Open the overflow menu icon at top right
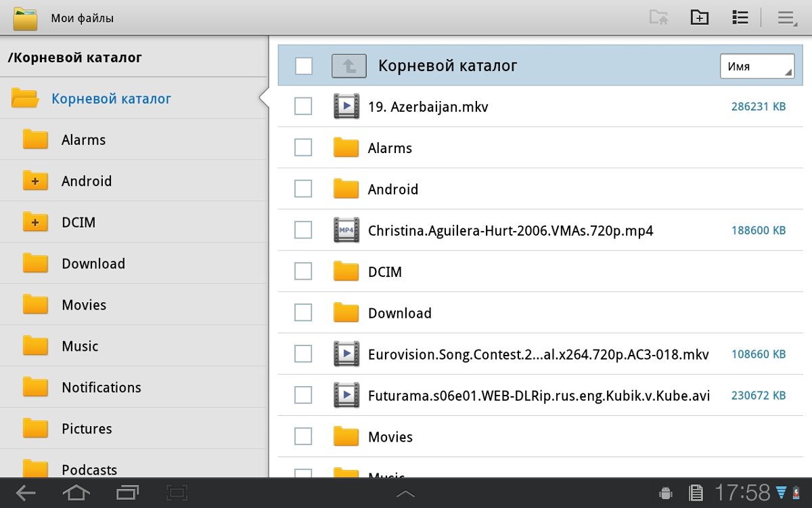Image resolution: width=812 pixels, height=508 pixels. (x=786, y=18)
